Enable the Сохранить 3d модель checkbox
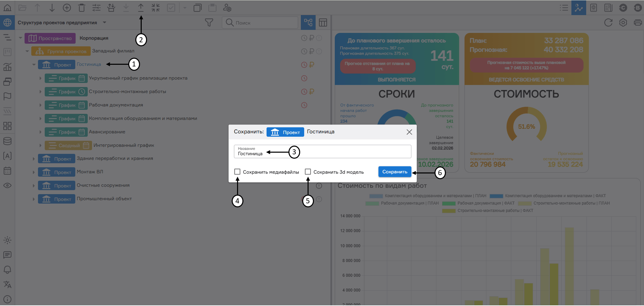This screenshot has height=306, width=644. pyautogui.click(x=308, y=171)
